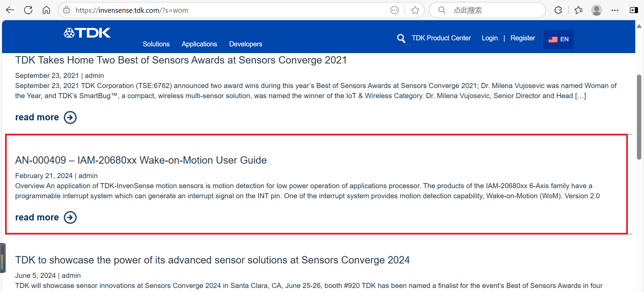The height and width of the screenshot is (292, 644).
Task: Open the site search magnifier icon
Action: pos(401,38)
